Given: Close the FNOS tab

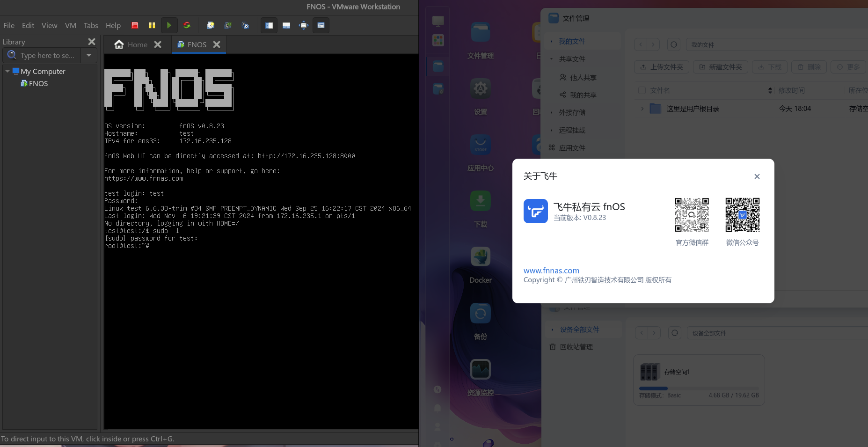Looking at the screenshot, I should point(217,44).
